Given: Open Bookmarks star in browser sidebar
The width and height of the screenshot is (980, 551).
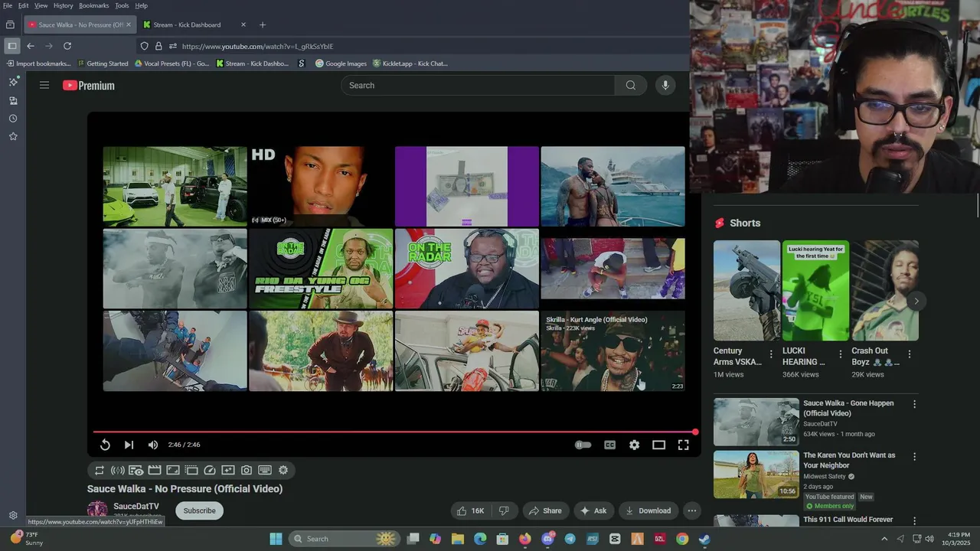Looking at the screenshot, I should [x=13, y=136].
